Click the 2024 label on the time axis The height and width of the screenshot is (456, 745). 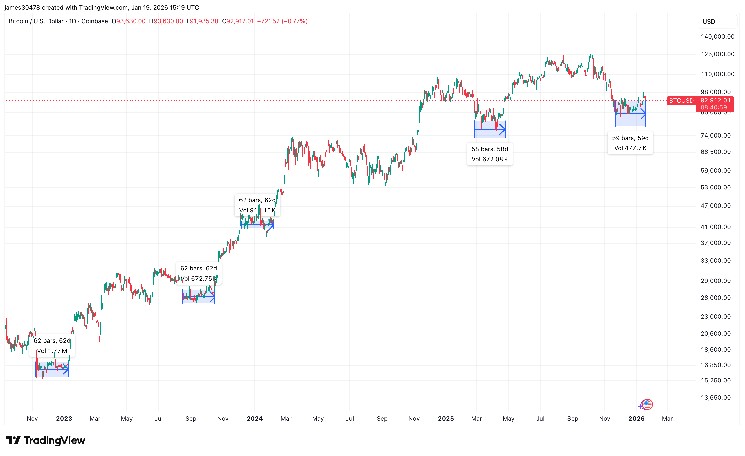(254, 417)
